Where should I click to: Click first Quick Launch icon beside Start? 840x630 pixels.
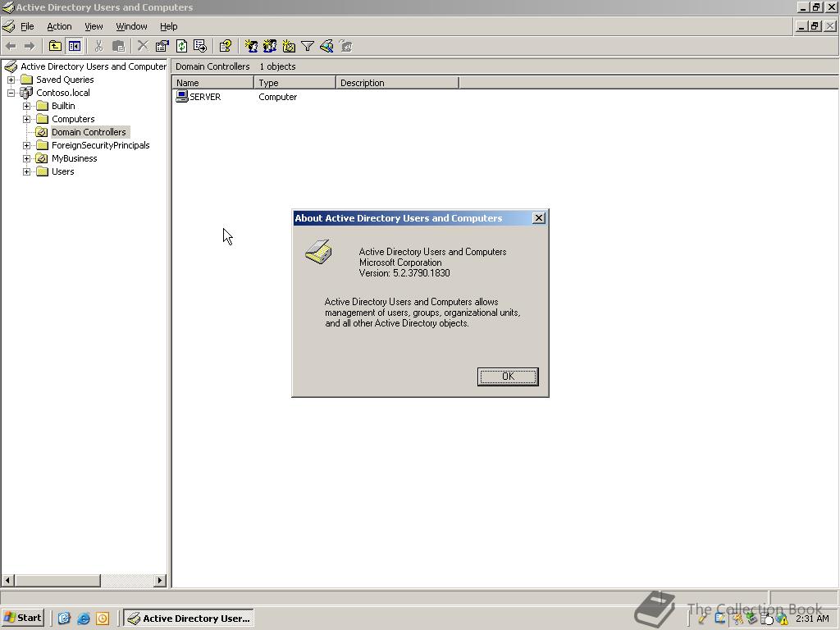click(64, 619)
